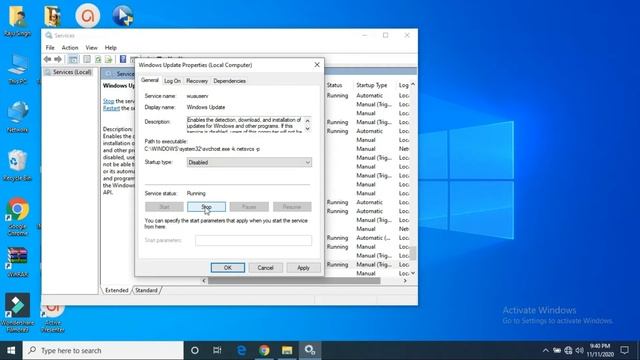Select the user folder desktop icon
The width and height of the screenshot is (640, 360).
tap(18, 20)
